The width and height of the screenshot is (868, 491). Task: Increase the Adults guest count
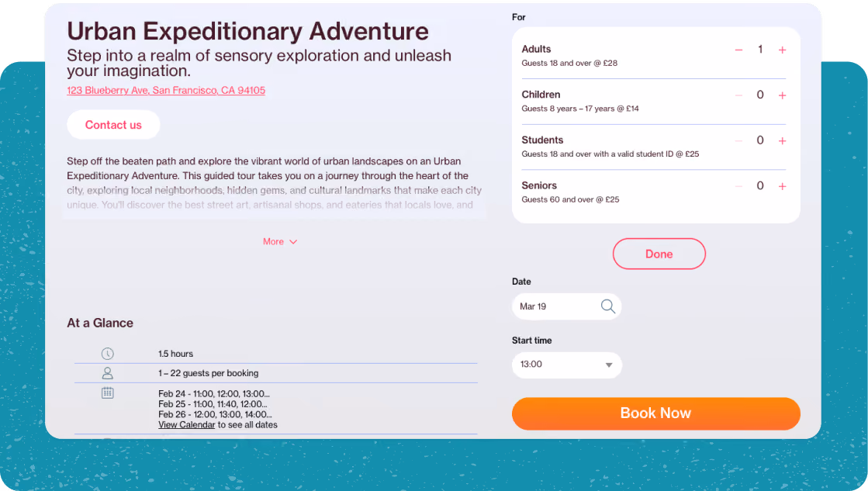(x=782, y=50)
